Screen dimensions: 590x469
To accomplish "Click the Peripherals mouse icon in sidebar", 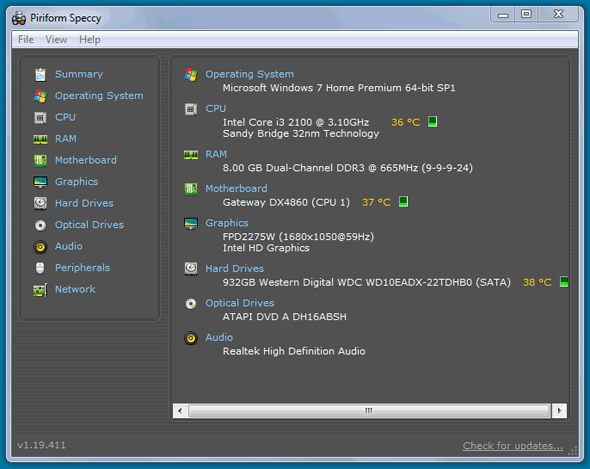I will click(x=40, y=268).
